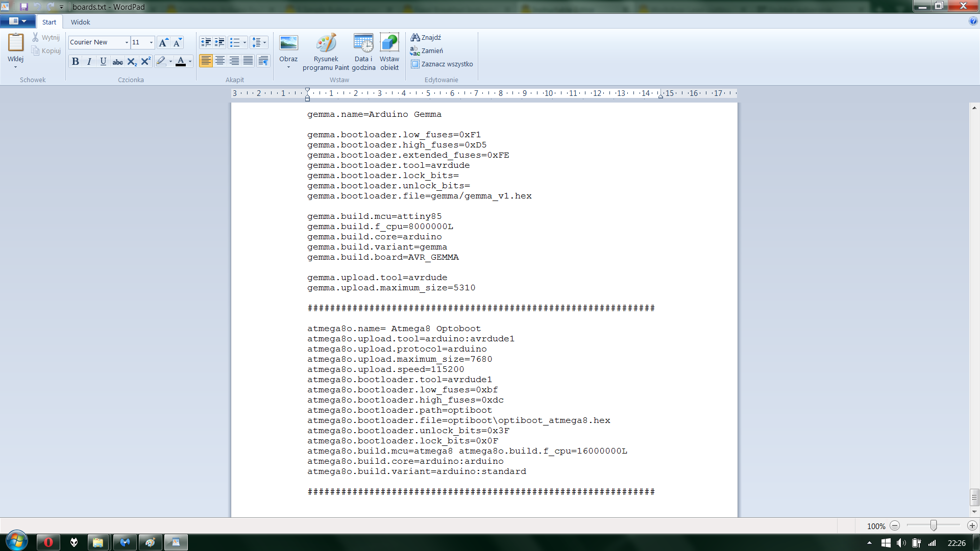Click the Wstaw obiekt icon
The width and height of the screenshot is (980, 551).
(389, 43)
